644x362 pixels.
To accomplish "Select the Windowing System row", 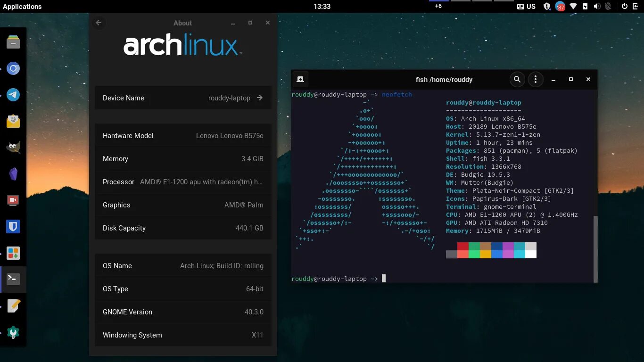I will (x=183, y=335).
